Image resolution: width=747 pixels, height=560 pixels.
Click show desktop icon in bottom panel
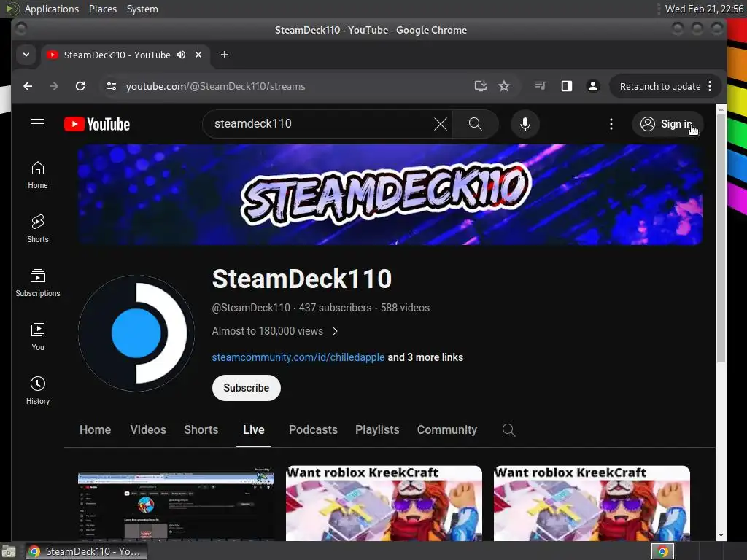9,551
